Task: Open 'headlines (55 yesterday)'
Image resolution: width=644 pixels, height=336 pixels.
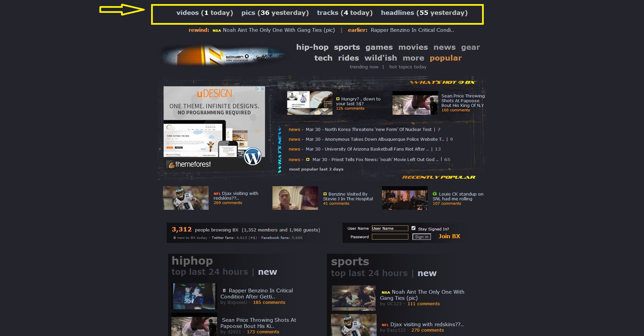Action: click(424, 13)
